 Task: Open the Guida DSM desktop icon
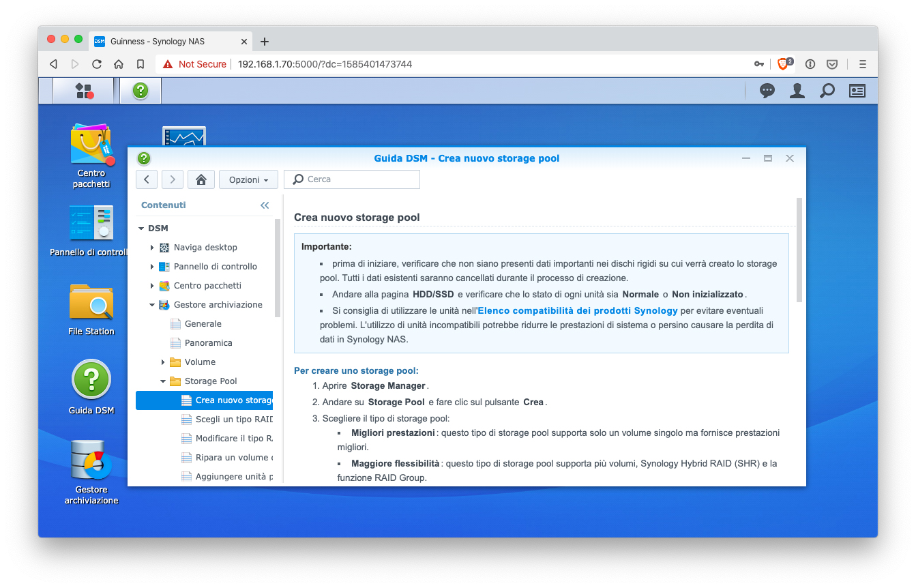(91, 387)
